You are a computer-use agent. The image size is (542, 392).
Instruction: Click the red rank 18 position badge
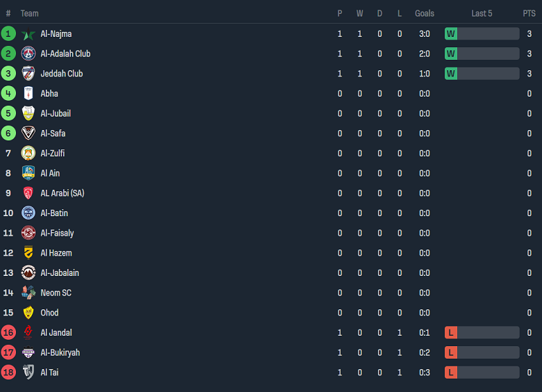[8, 373]
